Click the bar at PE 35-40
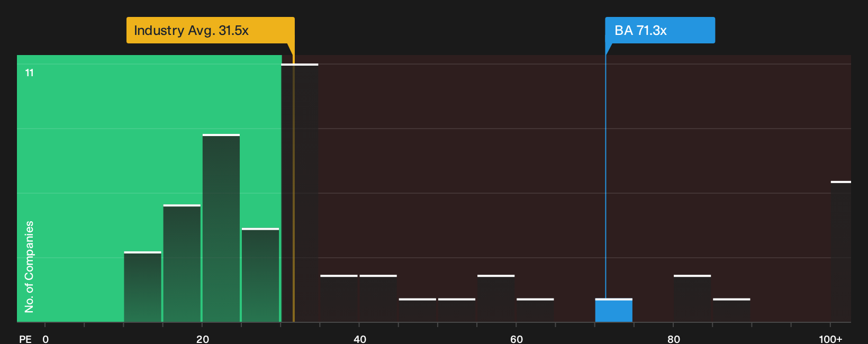The height and width of the screenshot is (344, 868). 339,298
